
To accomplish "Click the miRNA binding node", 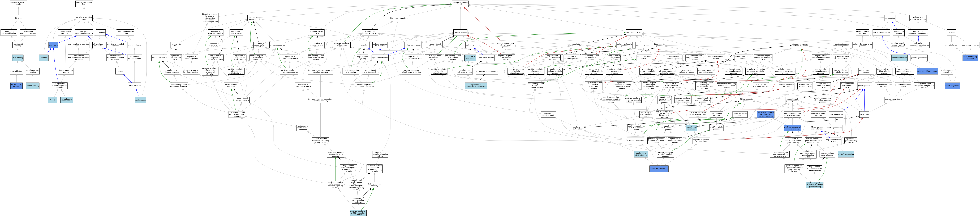I will coord(33,86).
